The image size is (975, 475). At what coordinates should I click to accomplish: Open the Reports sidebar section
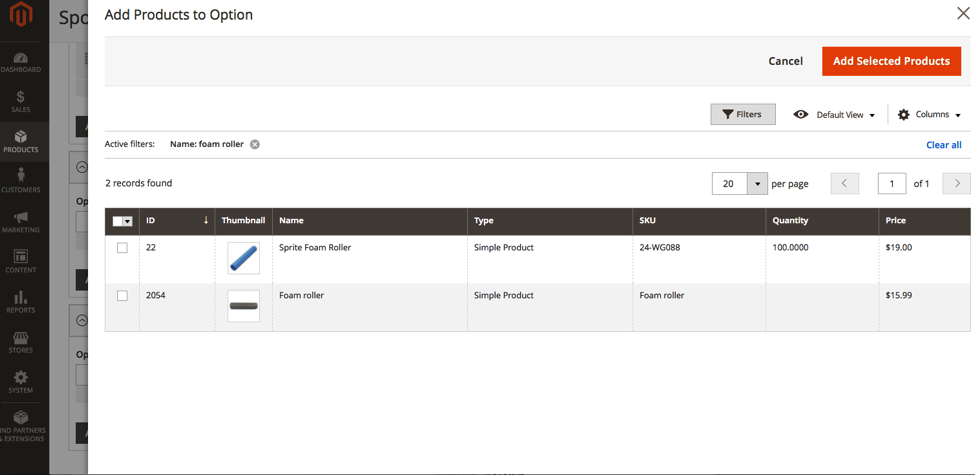pyautogui.click(x=20, y=302)
